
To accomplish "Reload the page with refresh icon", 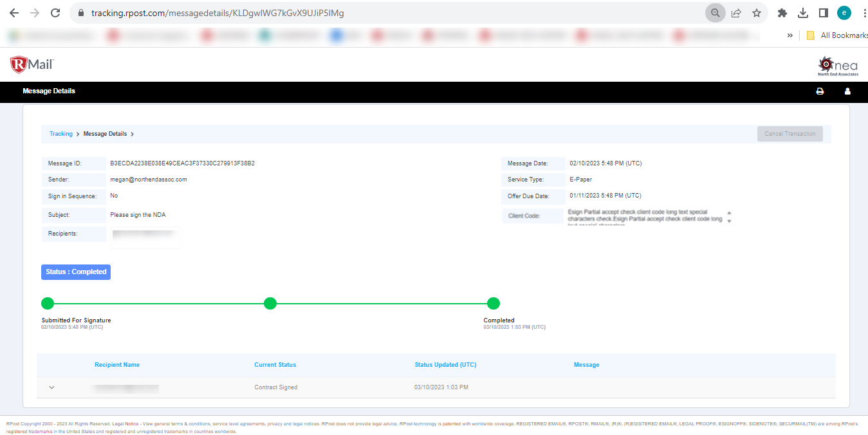I will 55,13.
